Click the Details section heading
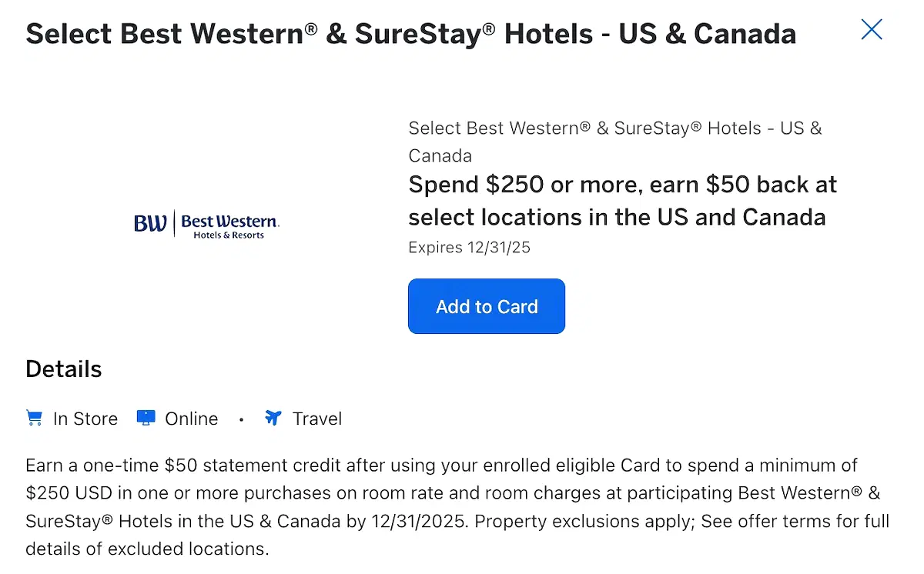This screenshot has width=924, height=574. tap(63, 369)
